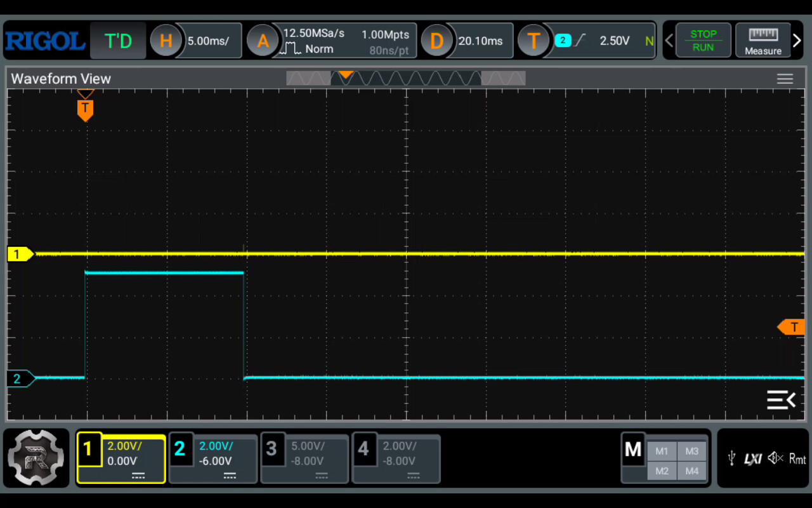The width and height of the screenshot is (812, 508).
Task: Select the trigger level T marker on right
Action: coord(792,327)
